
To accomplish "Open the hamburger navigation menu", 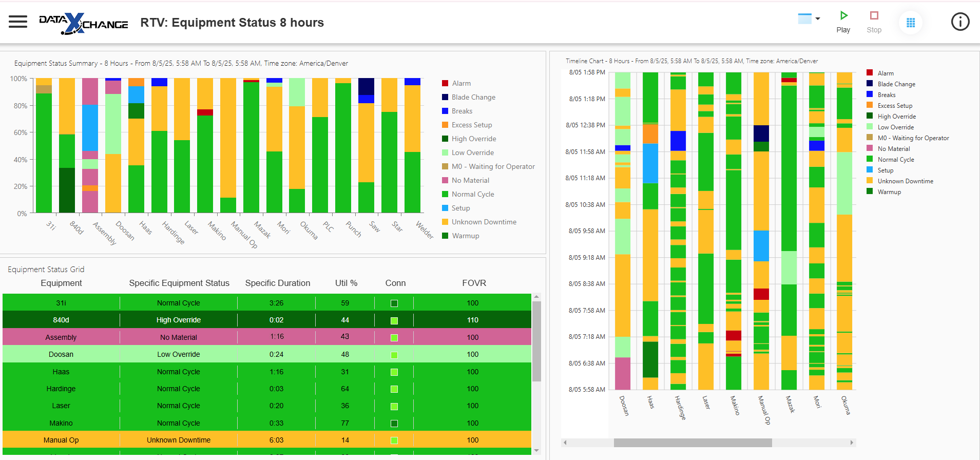I will [x=18, y=22].
